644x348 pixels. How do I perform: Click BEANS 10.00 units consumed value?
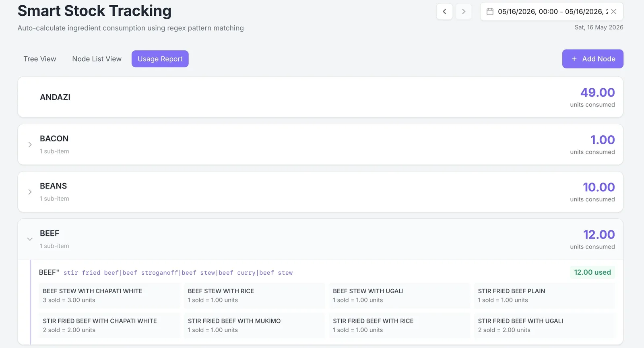599,187
